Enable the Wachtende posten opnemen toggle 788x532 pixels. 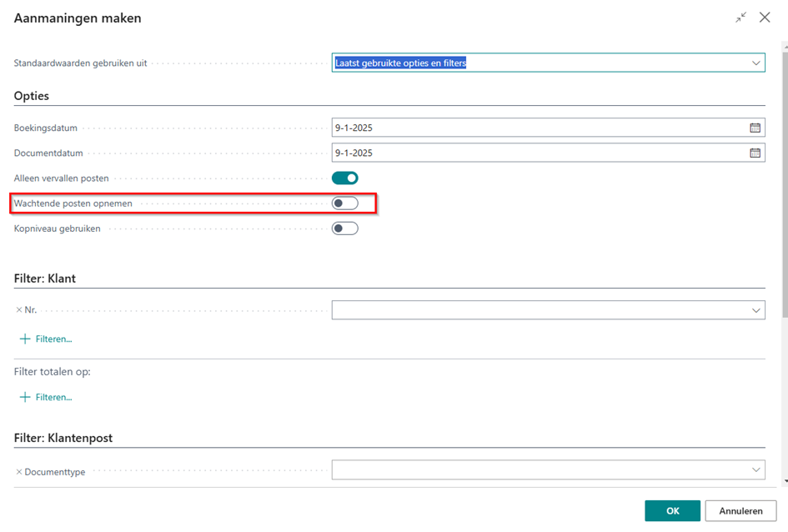tap(344, 203)
